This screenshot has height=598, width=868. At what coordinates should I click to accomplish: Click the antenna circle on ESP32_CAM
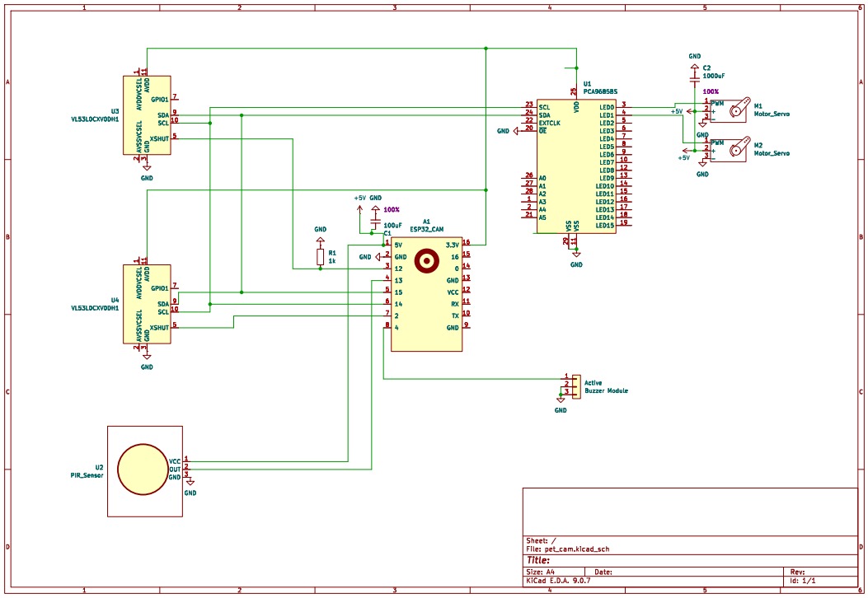click(x=427, y=261)
